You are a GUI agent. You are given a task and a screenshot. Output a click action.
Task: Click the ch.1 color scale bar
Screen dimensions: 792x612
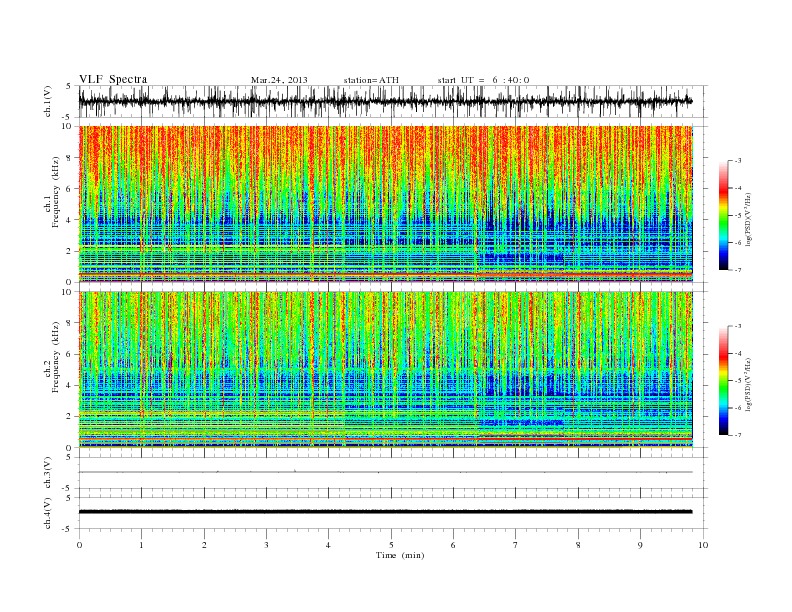(x=723, y=215)
